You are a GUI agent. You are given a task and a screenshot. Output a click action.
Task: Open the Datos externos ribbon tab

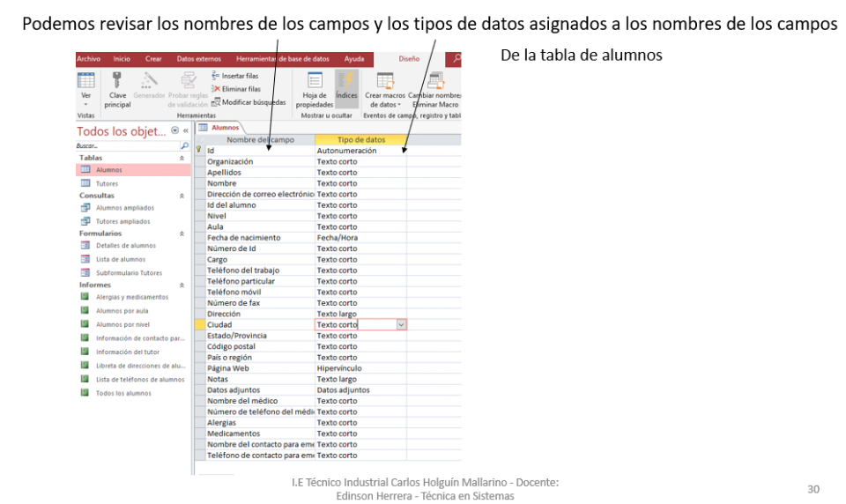(x=199, y=59)
